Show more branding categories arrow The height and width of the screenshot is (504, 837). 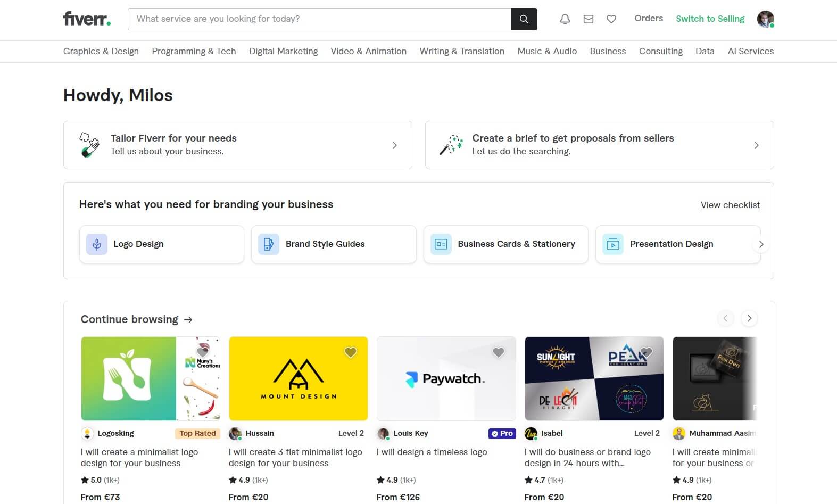[x=761, y=244]
